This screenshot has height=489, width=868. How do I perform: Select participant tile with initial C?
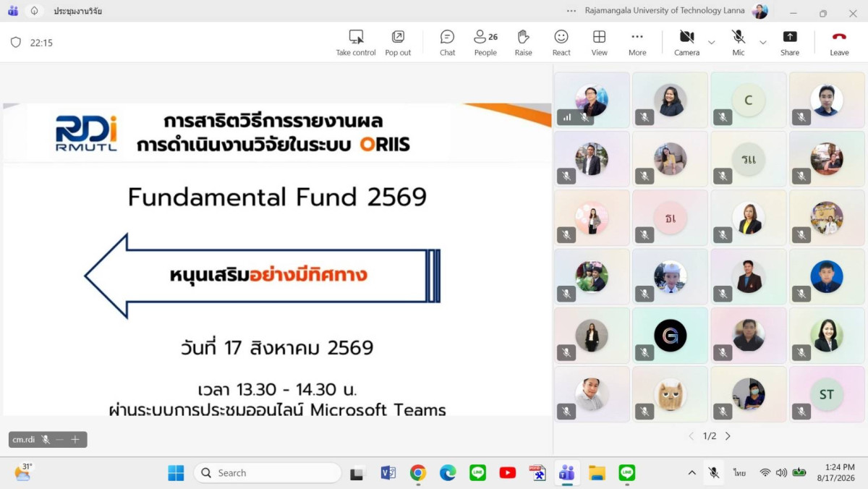point(749,101)
